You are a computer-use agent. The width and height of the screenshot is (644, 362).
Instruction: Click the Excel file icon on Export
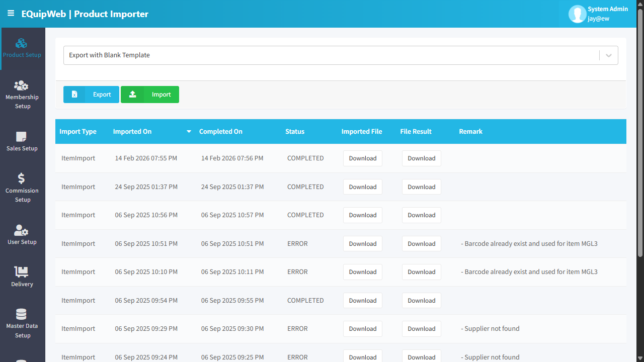74,95
